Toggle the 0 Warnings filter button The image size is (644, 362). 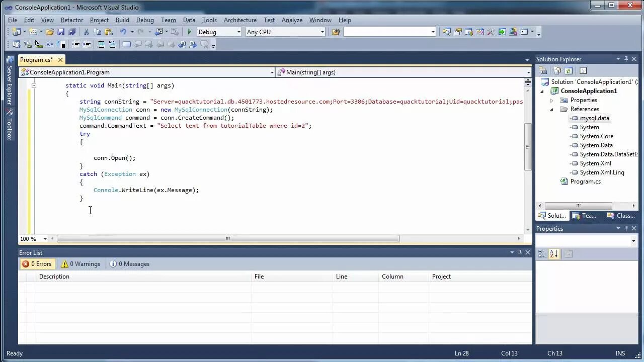click(80, 264)
